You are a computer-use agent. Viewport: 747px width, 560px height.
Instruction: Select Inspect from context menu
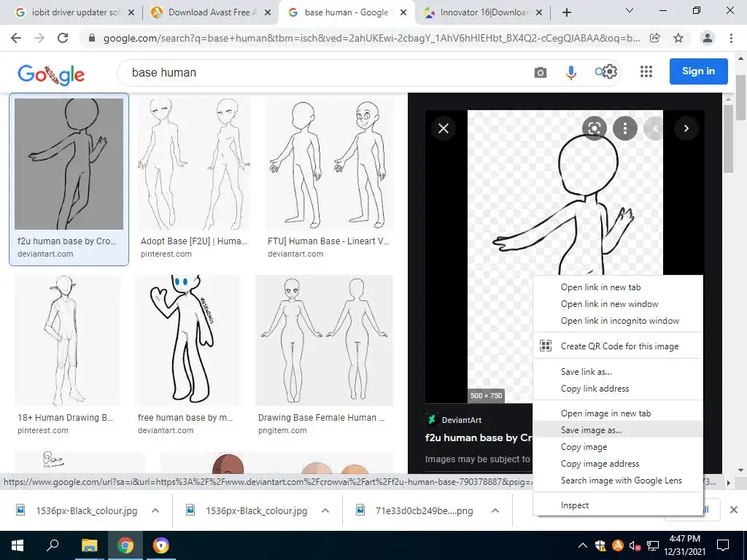click(x=618, y=505)
